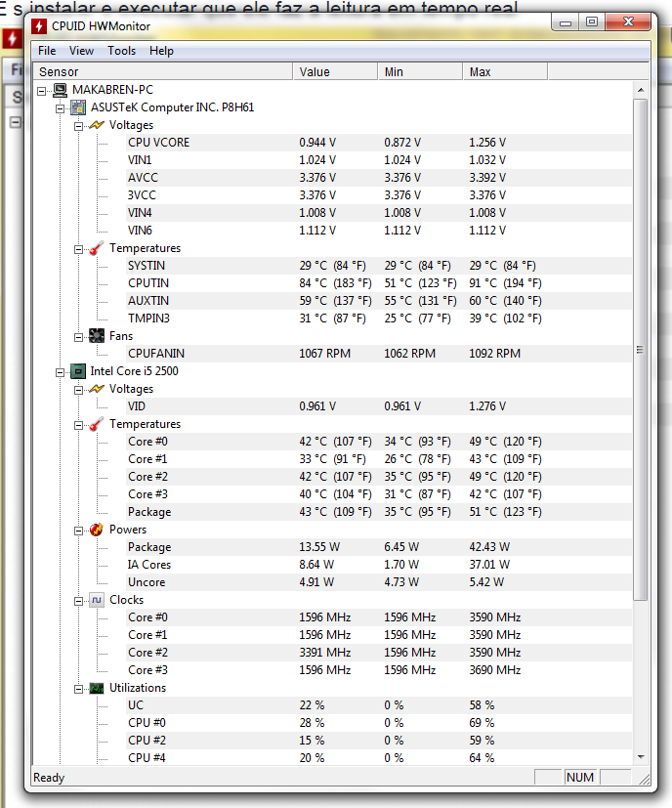Click the Value column header
Screen dimensions: 672x808
click(335, 71)
